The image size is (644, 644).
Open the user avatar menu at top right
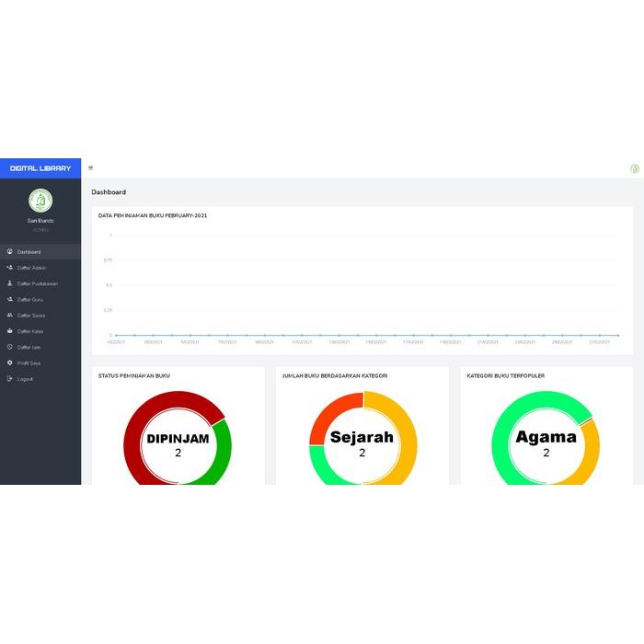point(634,168)
